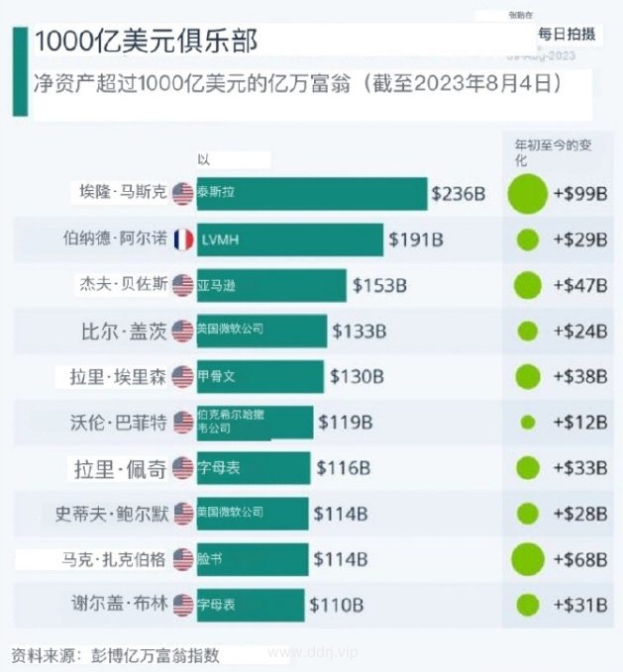Click the US flag next to 谢尔盖·布林
This screenshot has width=623, height=672.
point(183,605)
